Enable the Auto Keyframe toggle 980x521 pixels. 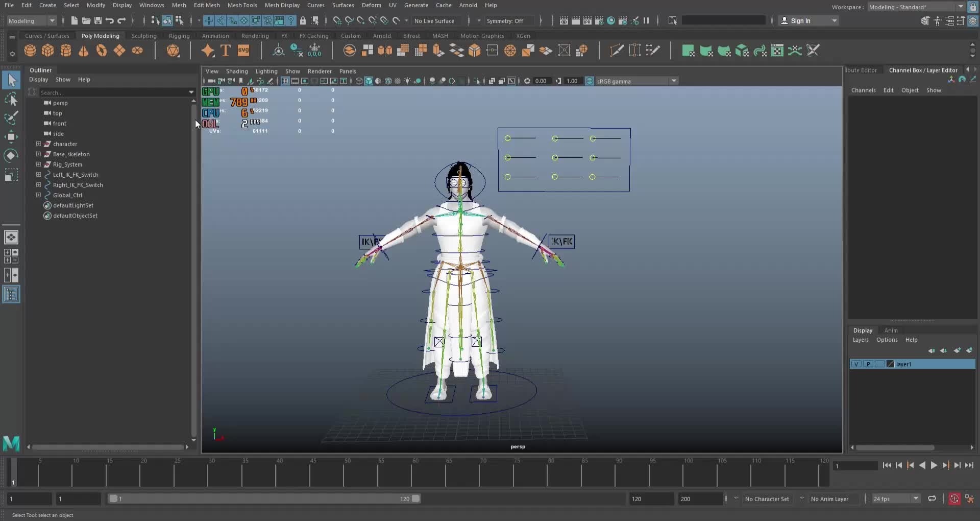pyautogui.click(x=954, y=499)
